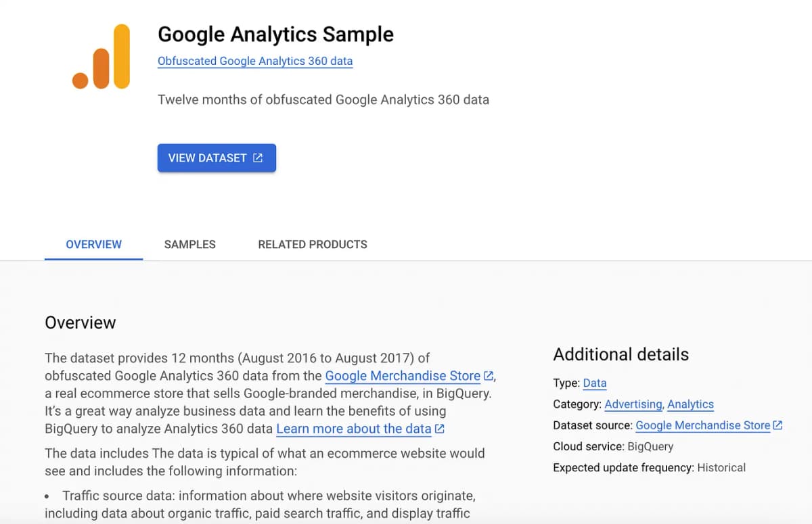
Task: Open the Related Products tab
Action: pos(313,244)
